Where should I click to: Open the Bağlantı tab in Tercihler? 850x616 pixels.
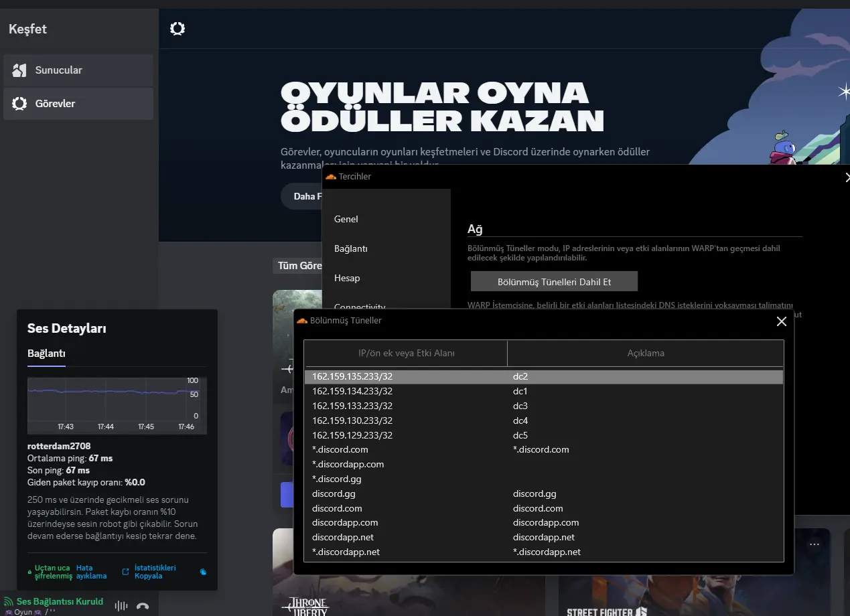pyautogui.click(x=351, y=248)
